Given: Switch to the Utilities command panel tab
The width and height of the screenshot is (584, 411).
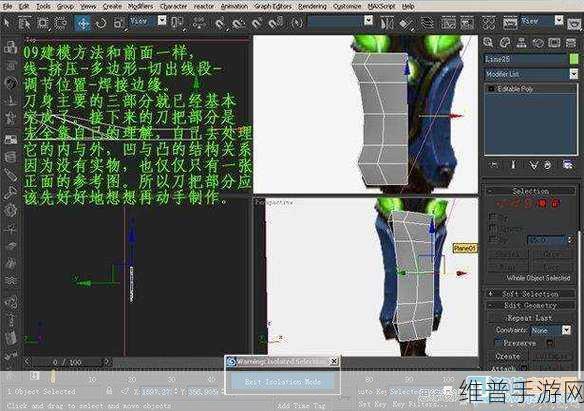Looking at the screenshot, I should tap(571, 42).
